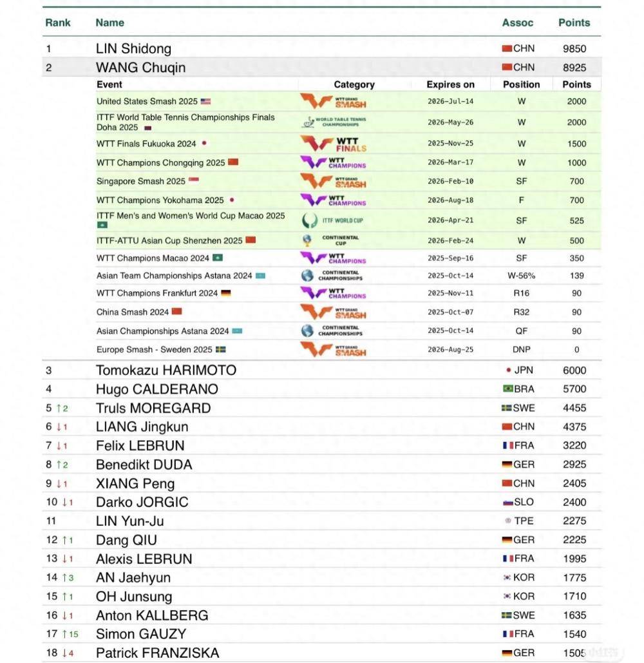644x663 pixels.
Task: Expand Felix LEBRUN's row
Action: (x=321, y=446)
